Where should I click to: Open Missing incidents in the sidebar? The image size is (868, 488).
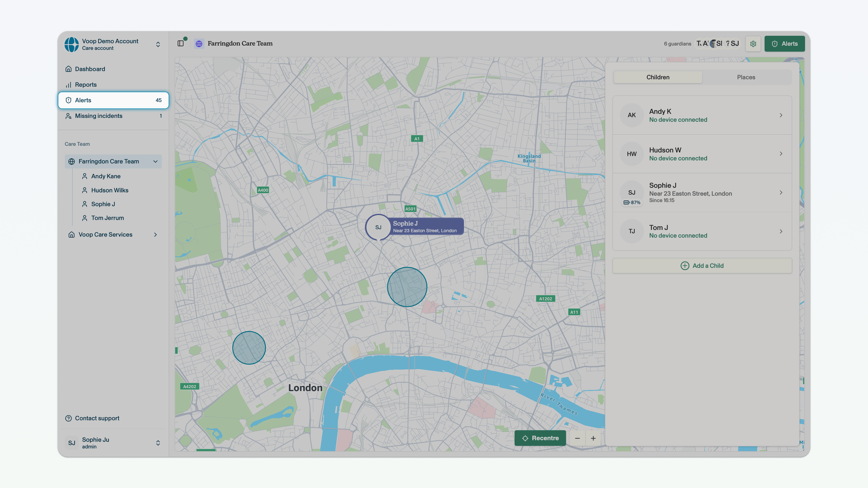(113, 116)
